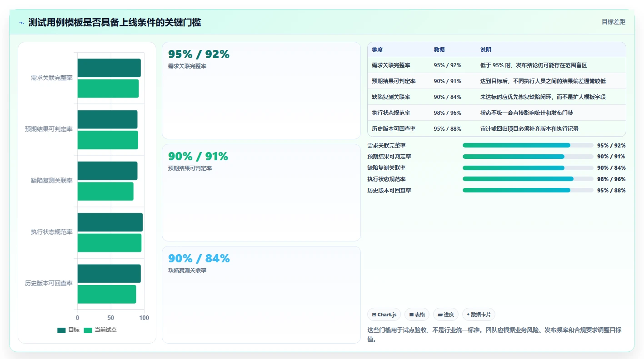Click the 当前试点 legend label

point(105,330)
